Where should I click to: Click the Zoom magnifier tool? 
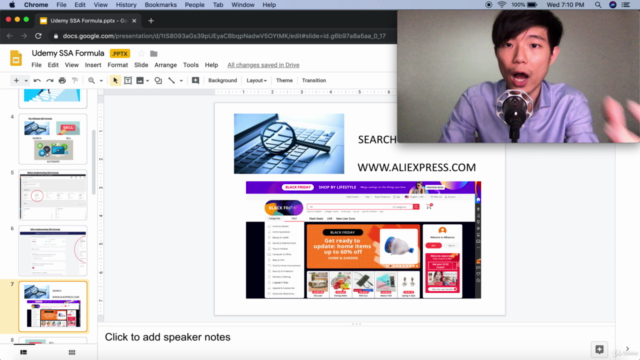pyautogui.click(x=91, y=80)
